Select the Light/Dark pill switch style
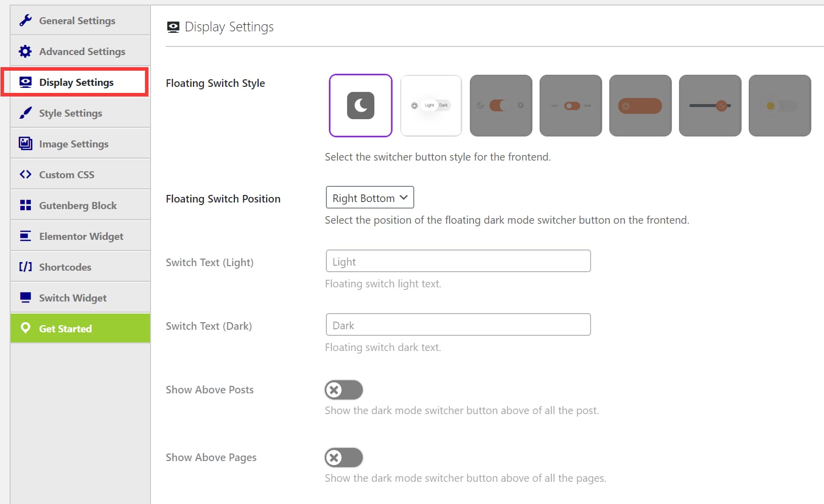This screenshot has width=824, height=504. click(x=431, y=106)
